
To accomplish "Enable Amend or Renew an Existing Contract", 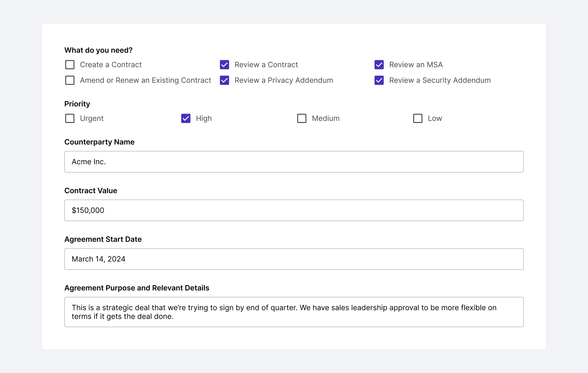I will point(70,80).
